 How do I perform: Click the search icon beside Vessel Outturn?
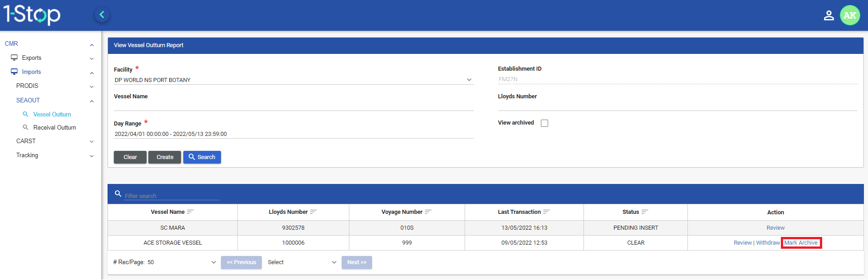[25, 114]
